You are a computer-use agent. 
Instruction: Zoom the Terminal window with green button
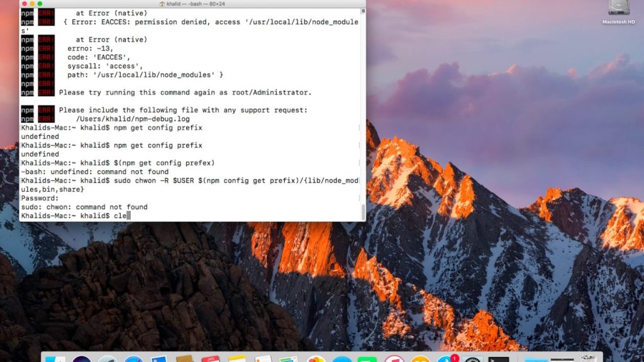coord(40,4)
